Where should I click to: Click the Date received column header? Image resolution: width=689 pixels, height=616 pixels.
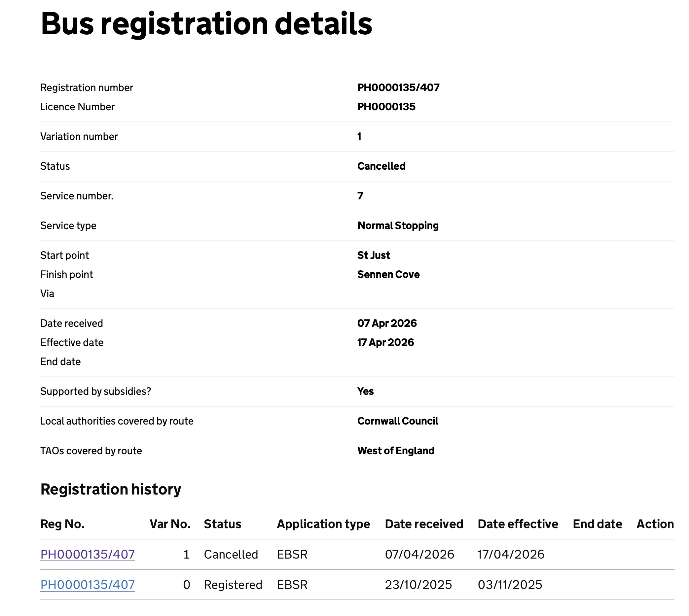[424, 524]
